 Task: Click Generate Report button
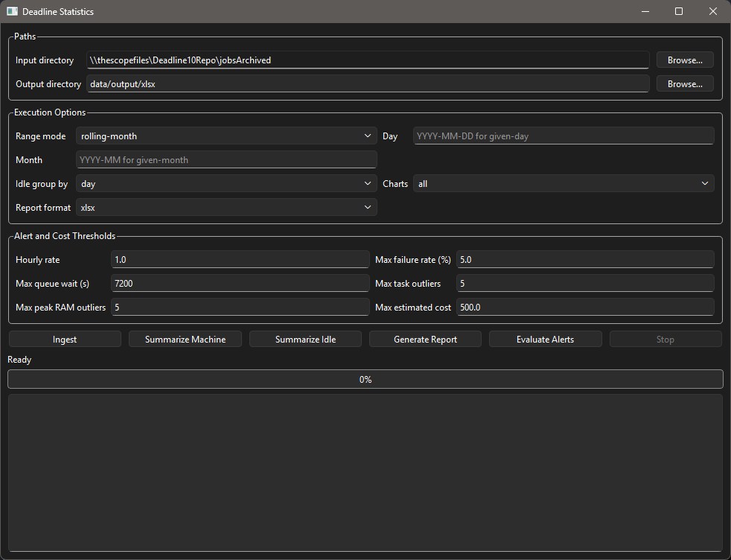[x=425, y=339]
